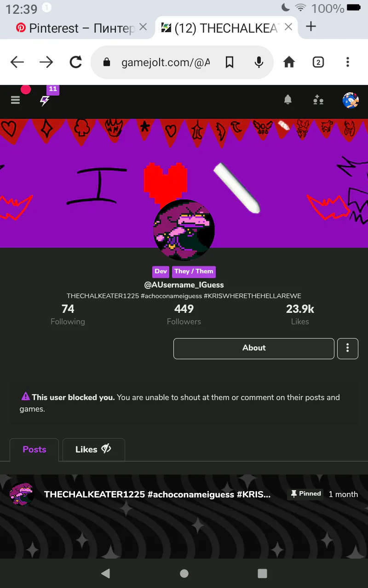Viewport: 368px width, 588px height.
Task: Switch to the Pinterest browser tab
Action: pos(76,28)
